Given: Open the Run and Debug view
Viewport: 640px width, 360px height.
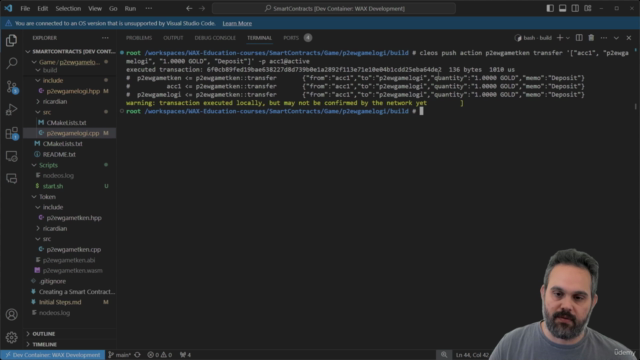Looking at the screenshot, I should (x=11, y=109).
